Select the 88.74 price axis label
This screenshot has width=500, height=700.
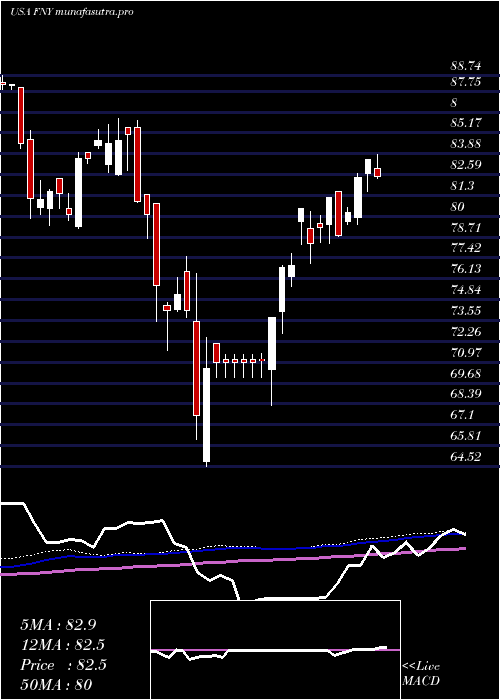(x=466, y=66)
